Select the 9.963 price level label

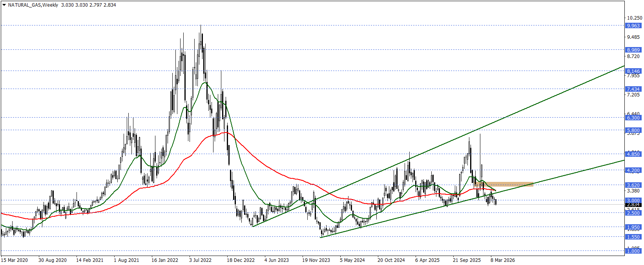click(x=633, y=25)
